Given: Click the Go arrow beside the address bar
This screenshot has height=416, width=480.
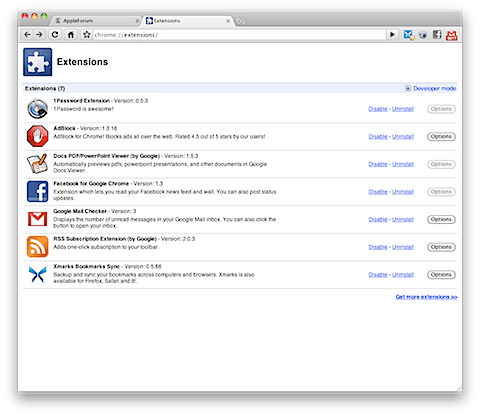Looking at the screenshot, I should click(x=392, y=35).
